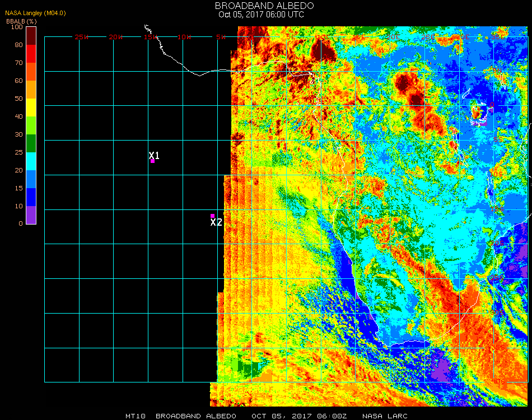Click the magenta X1 marker point
532x420 pixels.
(x=152, y=161)
